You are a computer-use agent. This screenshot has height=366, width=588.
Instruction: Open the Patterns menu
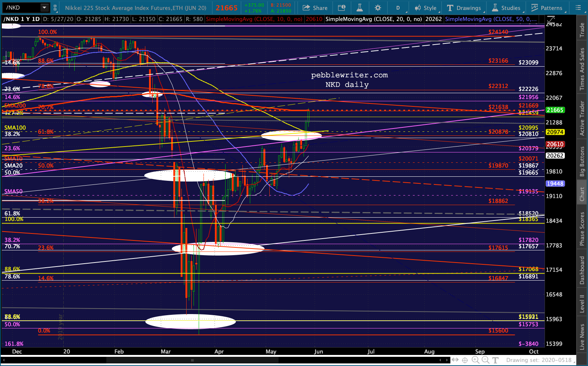coord(547,8)
